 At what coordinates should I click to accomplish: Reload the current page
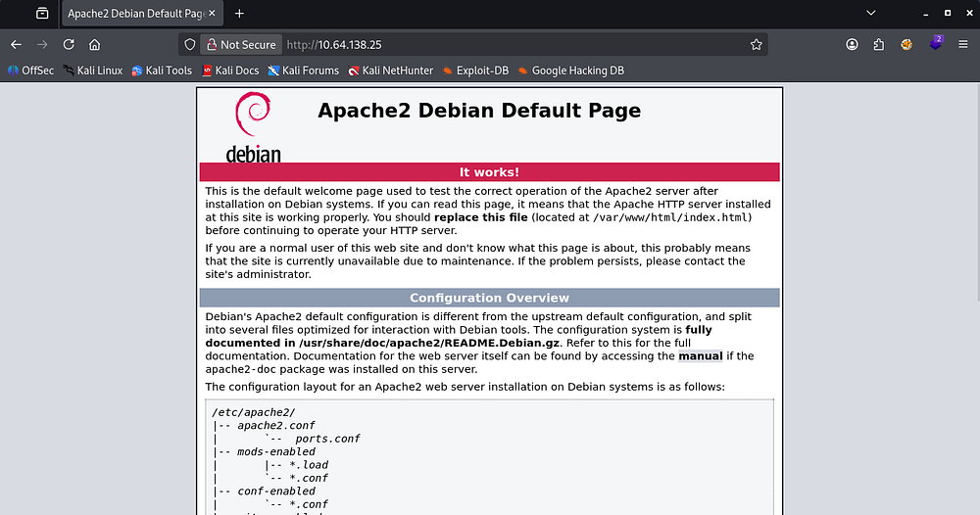(x=69, y=44)
